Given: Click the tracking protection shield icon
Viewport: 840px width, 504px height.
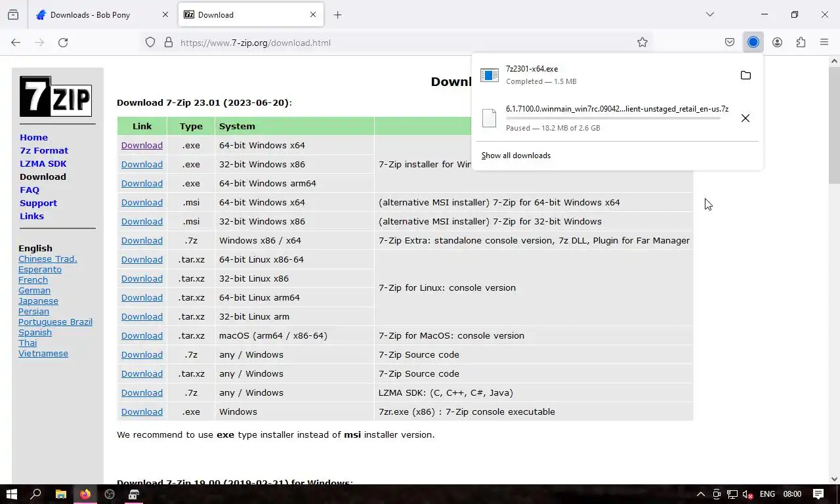Looking at the screenshot, I should pos(150,43).
